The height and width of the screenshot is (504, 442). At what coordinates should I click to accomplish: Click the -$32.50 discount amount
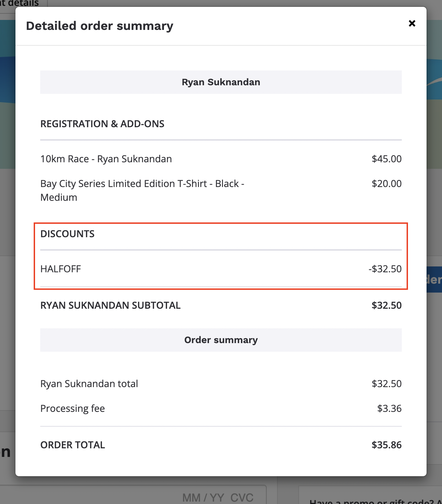click(x=385, y=269)
